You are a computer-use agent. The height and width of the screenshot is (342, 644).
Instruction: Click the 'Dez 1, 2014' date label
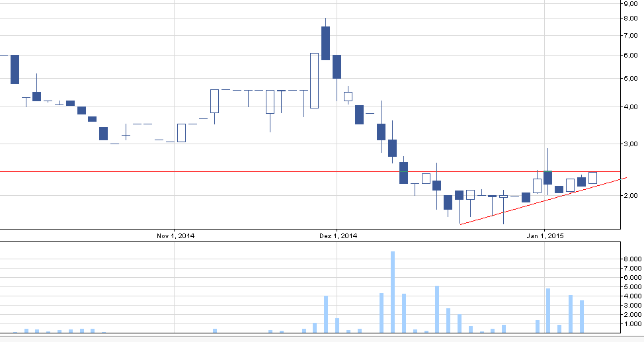pyautogui.click(x=338, y=236)
